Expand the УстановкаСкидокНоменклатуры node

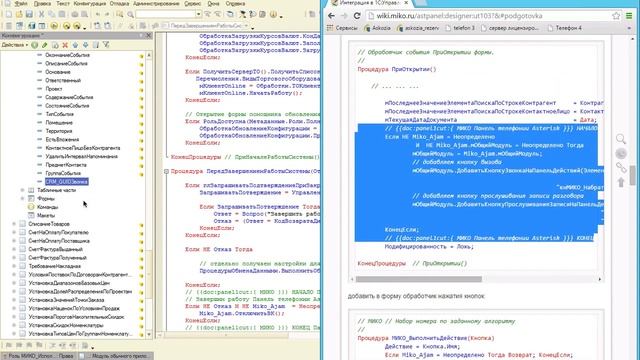point(14,325)
